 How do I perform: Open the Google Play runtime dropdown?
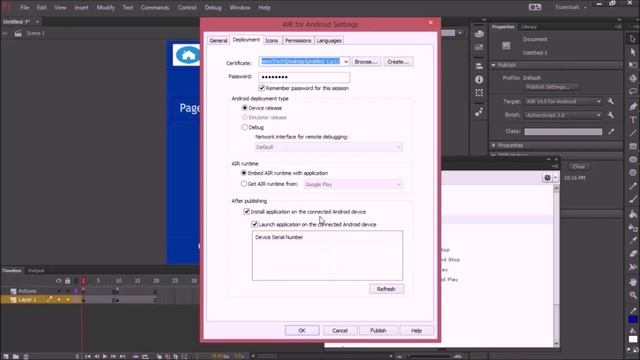[x=353, y=184]
